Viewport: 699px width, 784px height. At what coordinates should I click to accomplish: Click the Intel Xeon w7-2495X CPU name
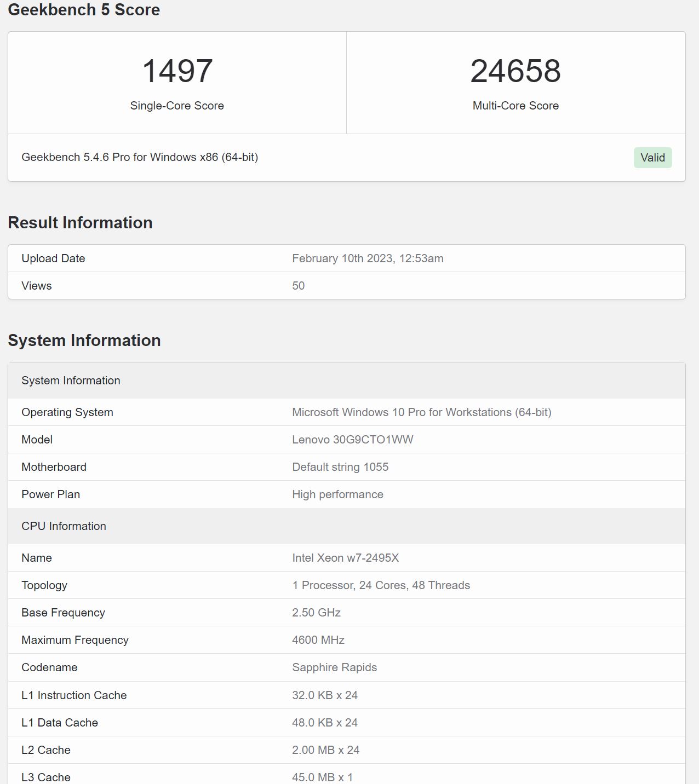click(x=345, y=558)
